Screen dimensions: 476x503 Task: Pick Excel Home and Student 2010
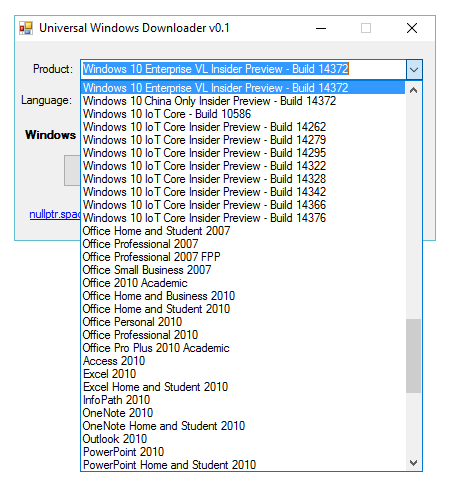pyautogui.click(x=243, y=387)
